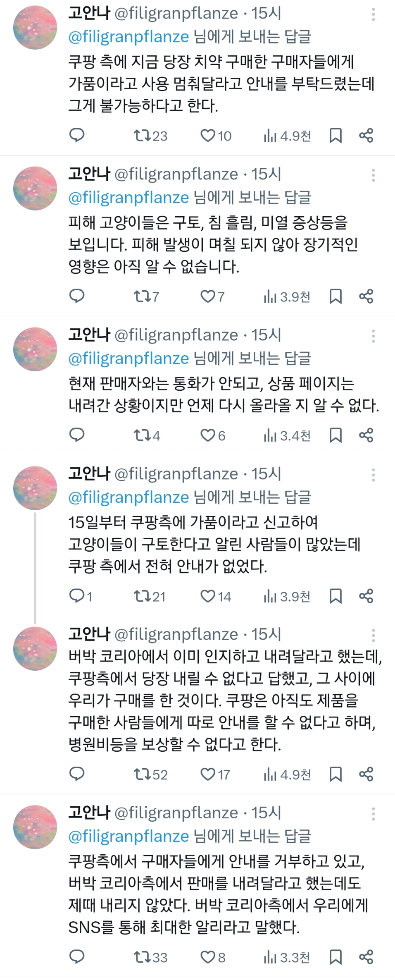Bookmark the tweet with 52 reposts
The width and height of the screenshot is (395, 980).
[x=335, y=774]
